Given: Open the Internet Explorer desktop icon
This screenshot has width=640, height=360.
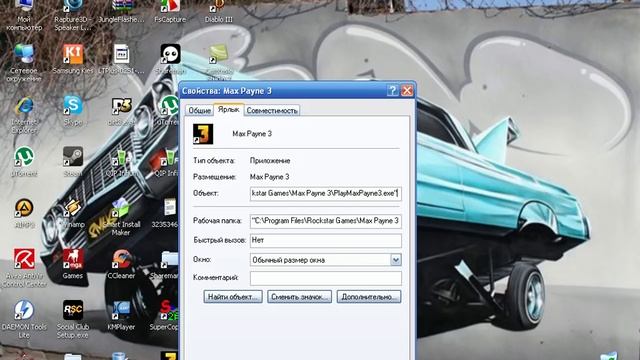Looking at the screenshot, I should [24, 115].
